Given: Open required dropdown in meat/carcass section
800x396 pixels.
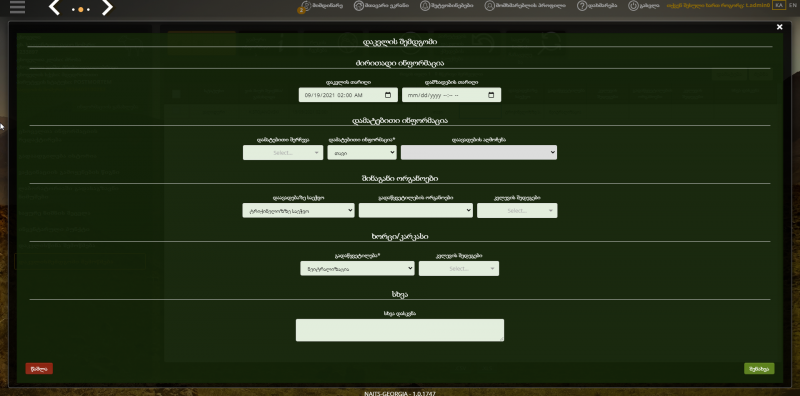Looking at the screenshot, I should click(357, 268).
